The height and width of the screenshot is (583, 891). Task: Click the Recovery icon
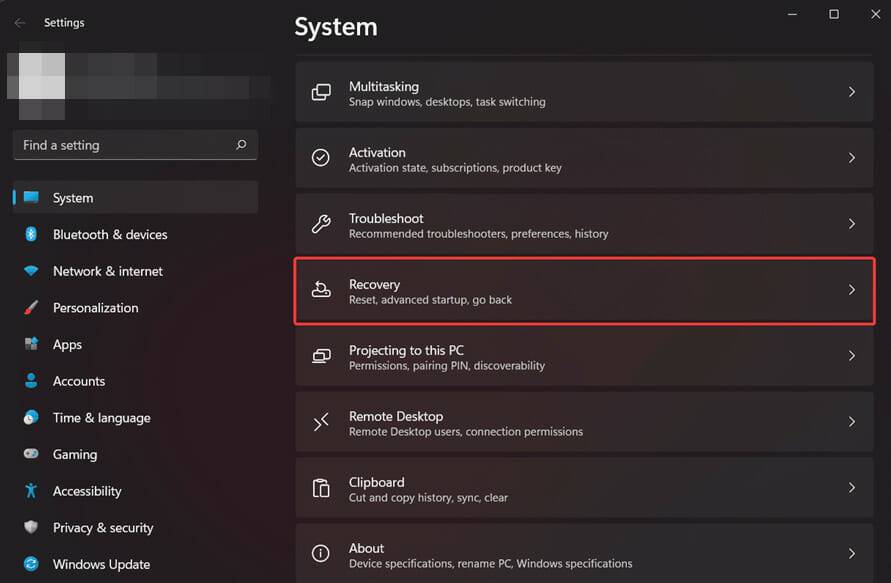320,290
